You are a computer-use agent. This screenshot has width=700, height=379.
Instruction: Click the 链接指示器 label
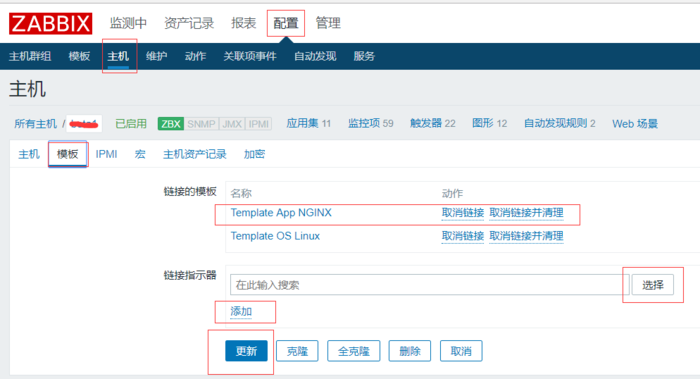[190, 275]
